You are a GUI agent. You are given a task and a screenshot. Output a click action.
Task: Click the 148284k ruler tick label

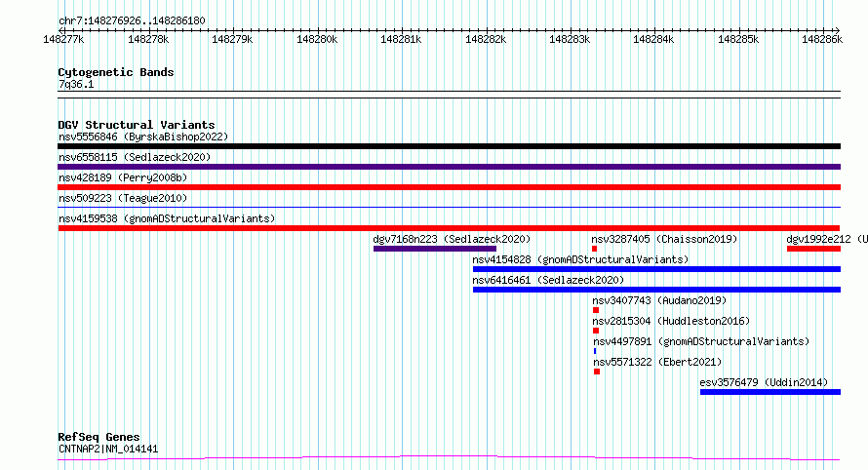[653, 39]
